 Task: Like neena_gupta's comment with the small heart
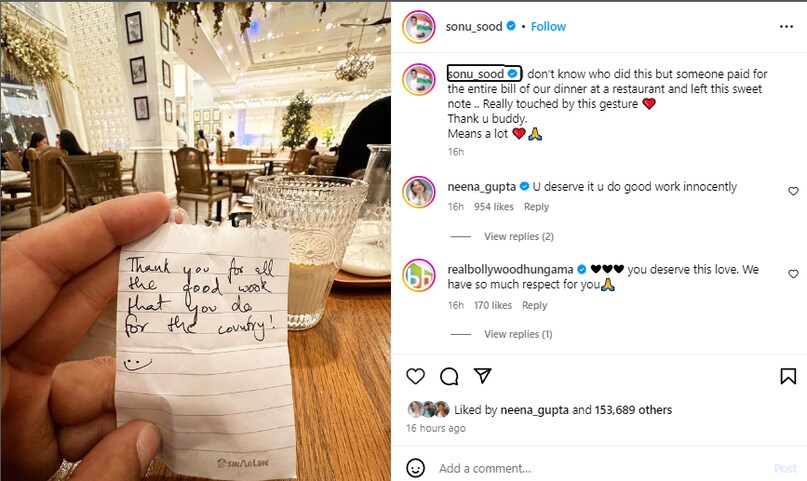tap(793, 191)
